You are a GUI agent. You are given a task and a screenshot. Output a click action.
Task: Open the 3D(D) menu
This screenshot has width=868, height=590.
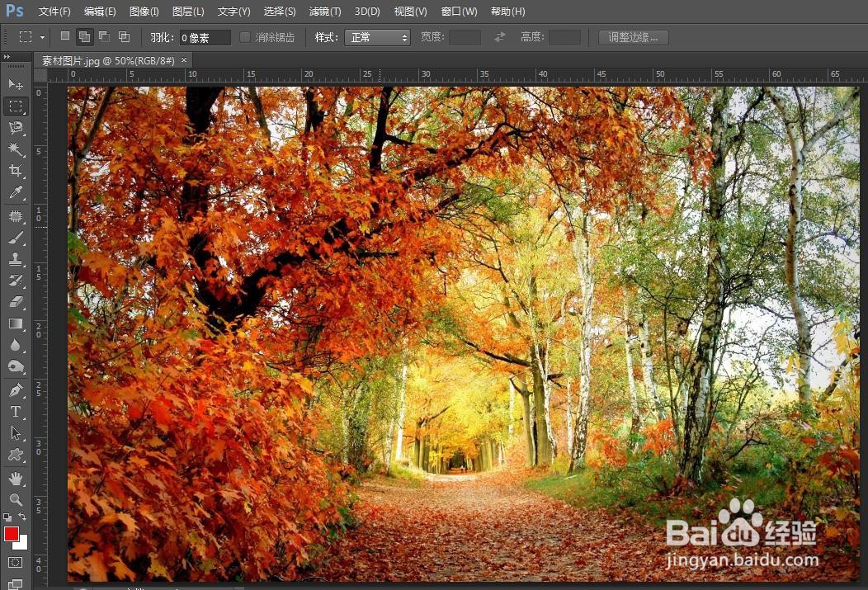click(x=367, y=11)
